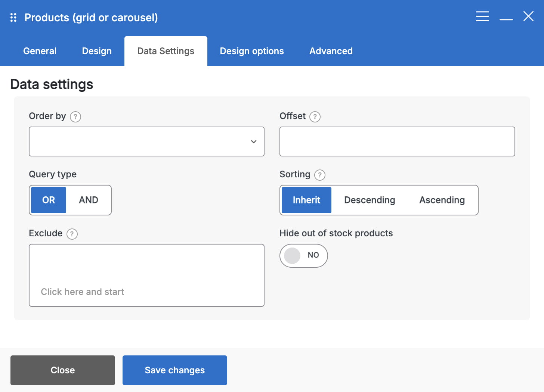
Task: Click the drag handle dots icon
Action: point(13,18)
